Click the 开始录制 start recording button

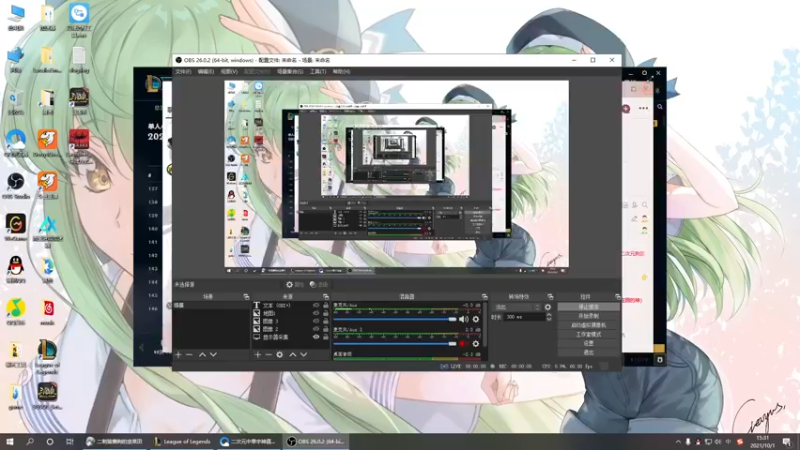click(588, 316)
